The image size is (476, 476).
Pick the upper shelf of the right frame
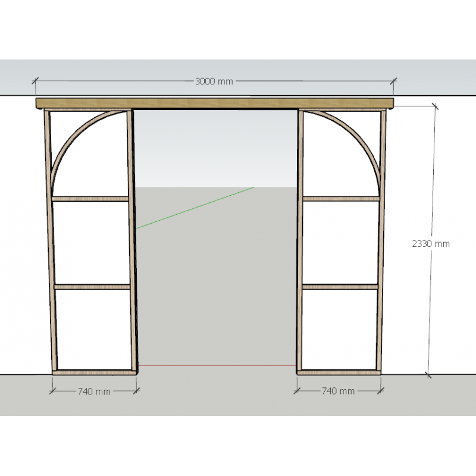click(x=341, y=199)
